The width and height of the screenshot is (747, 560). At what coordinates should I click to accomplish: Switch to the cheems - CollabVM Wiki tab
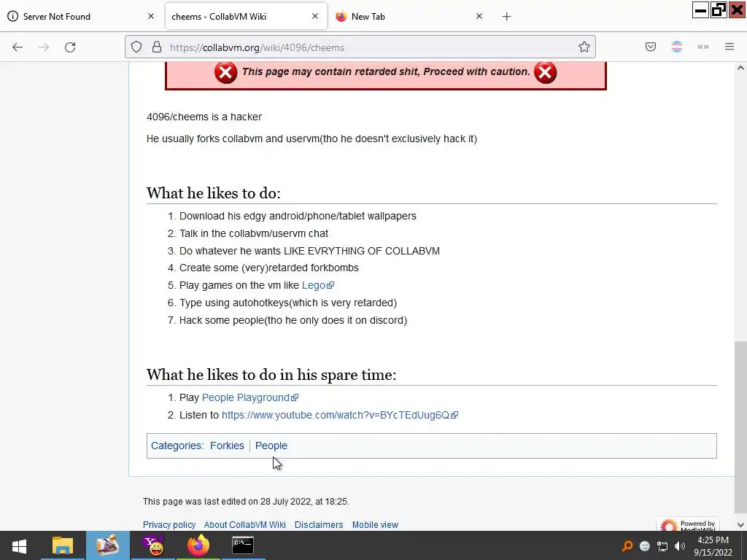pyautogui.click(x=245, y=16)
